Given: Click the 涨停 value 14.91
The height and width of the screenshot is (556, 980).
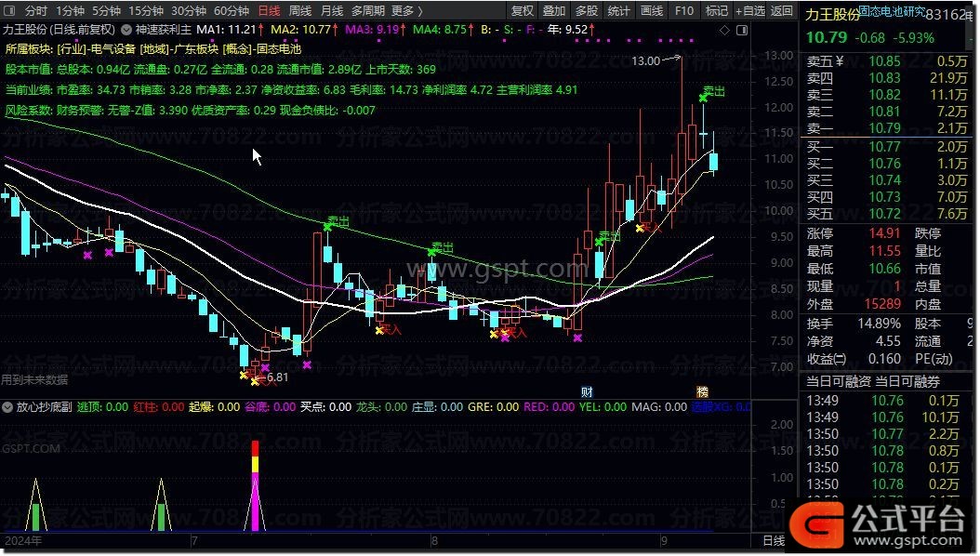Looking at the screenshot, I should click(884, 233).
